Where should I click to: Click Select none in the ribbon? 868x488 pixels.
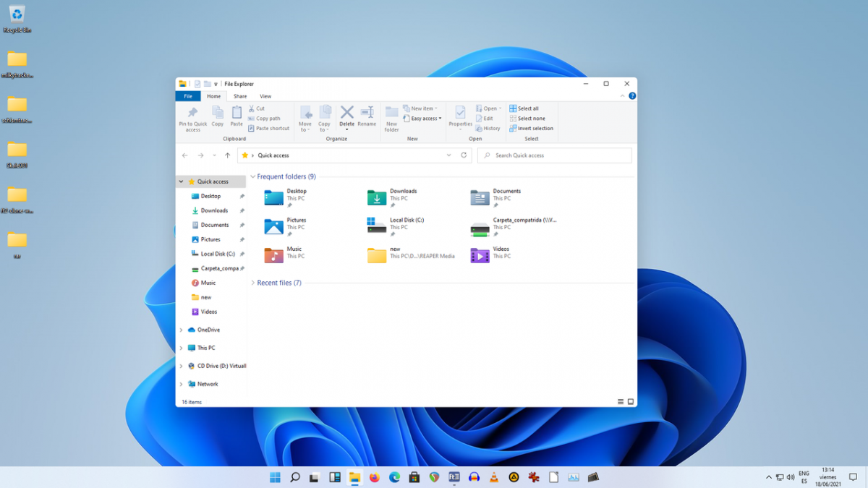531,119
